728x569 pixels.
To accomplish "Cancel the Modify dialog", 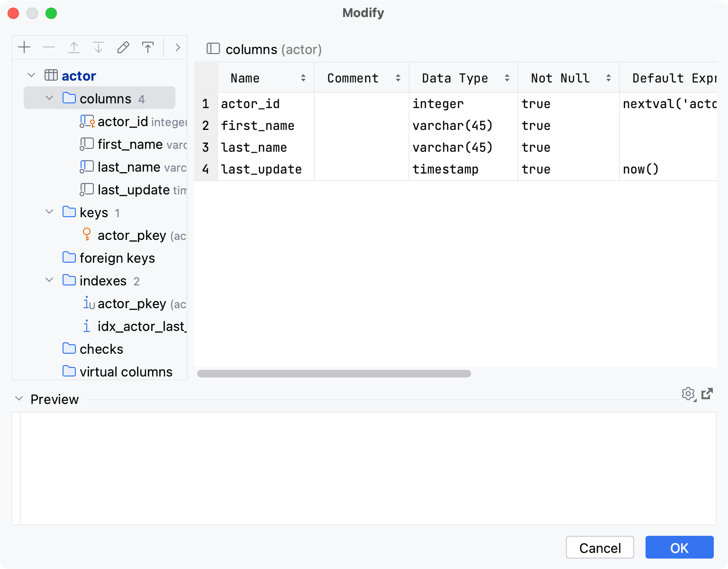I will click(x=600, y=547).
